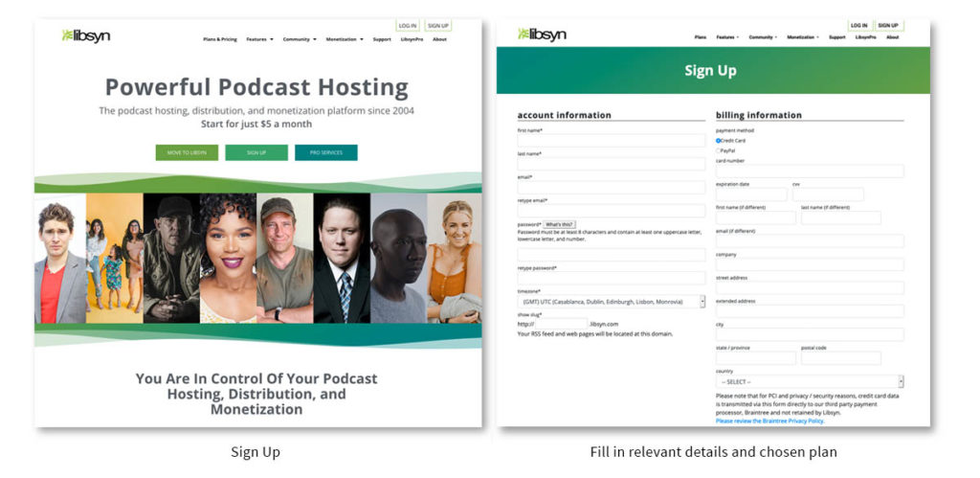Viewport: 980px width, 478px height.
Task: Click the extended address field
Action: (810, 311)
